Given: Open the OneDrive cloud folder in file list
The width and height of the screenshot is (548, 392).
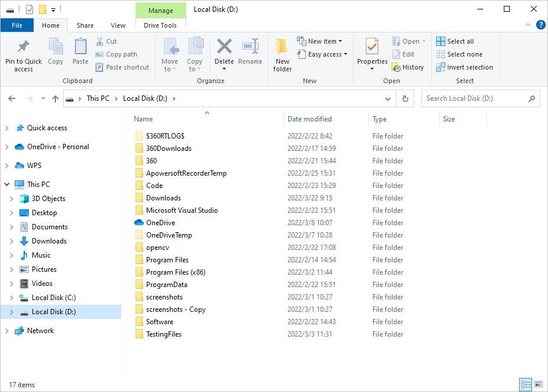Looking at the screenshot, I should tap(160, 223).
